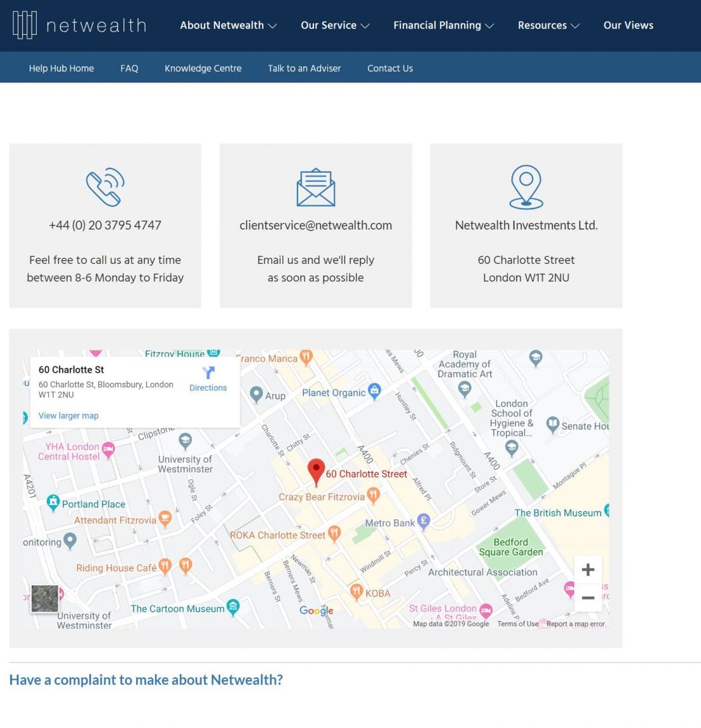Zoom out the map with minus button
701x728 pixels.
(x=588, y=598)
